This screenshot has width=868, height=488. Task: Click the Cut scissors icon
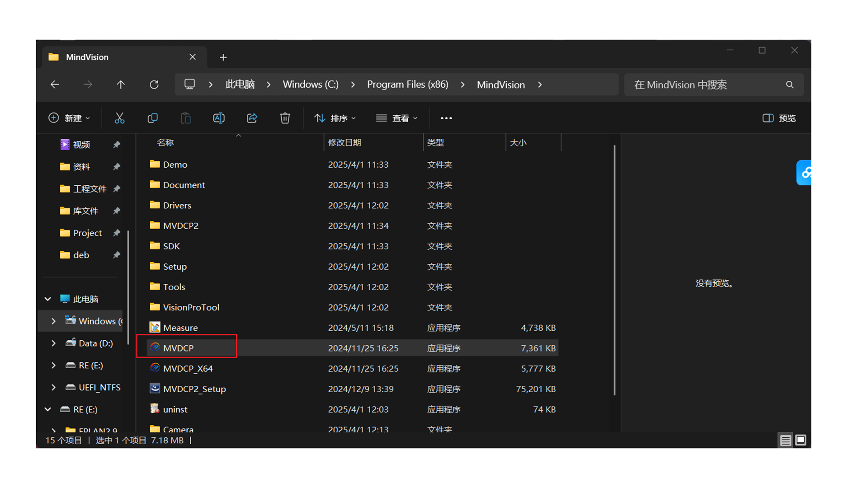(x=119, y=118)
